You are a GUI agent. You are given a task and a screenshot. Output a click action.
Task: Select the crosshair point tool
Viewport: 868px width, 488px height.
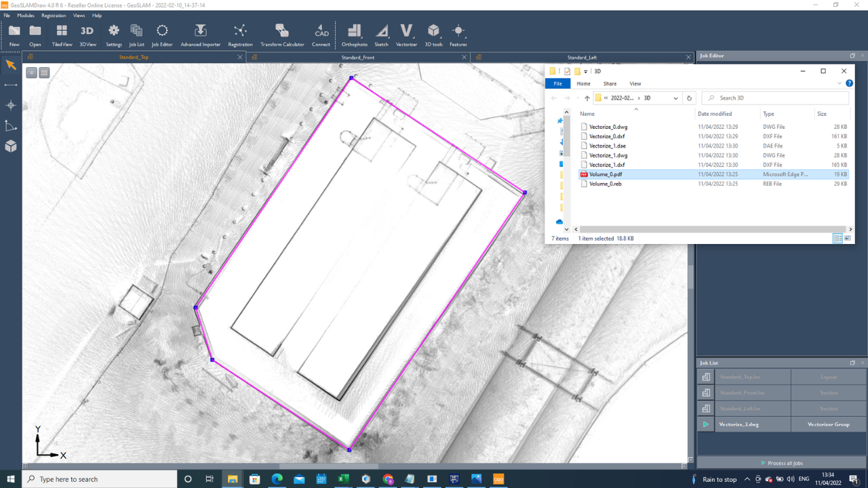tap(11, 106)
